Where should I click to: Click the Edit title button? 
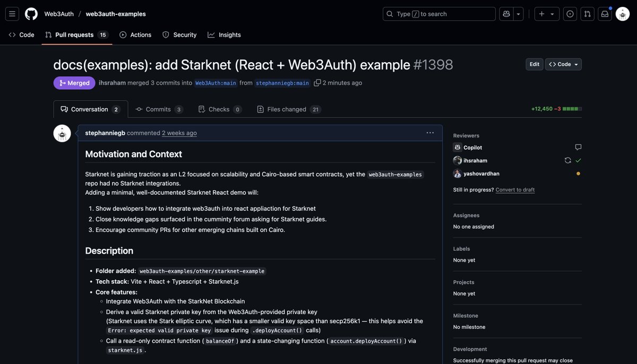click(535, 64)
